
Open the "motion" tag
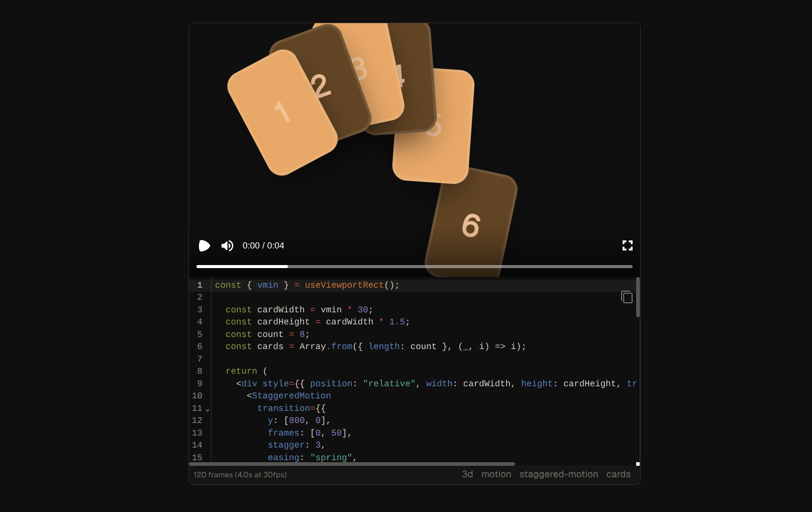(x=496, y=474)
